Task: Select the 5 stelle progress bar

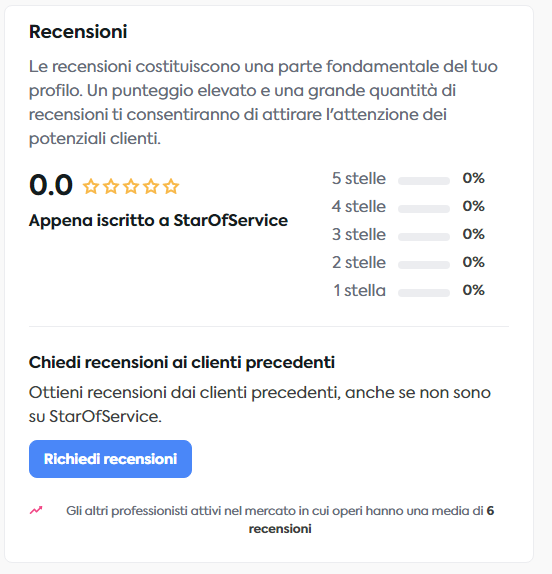Action: [424, 181]
